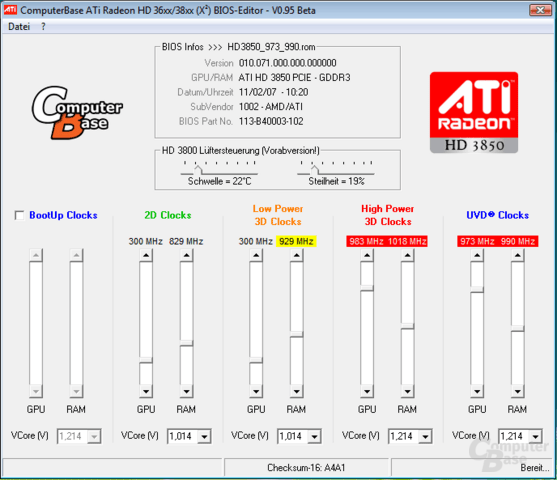Click Low Power 3D RAM slider thumb
Viewport: 557px width, 480px height.
click(x=297, y=334)
